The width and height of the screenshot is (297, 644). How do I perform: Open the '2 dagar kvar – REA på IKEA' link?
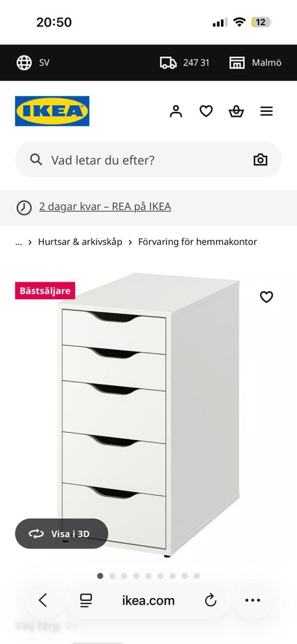[105, 207]
